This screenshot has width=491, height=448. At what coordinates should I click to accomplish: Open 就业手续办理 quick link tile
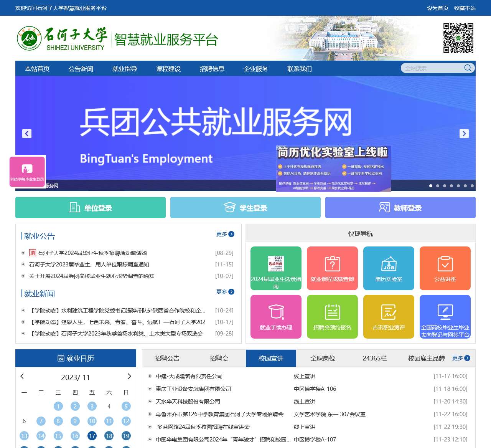click(x=276, y=316)
